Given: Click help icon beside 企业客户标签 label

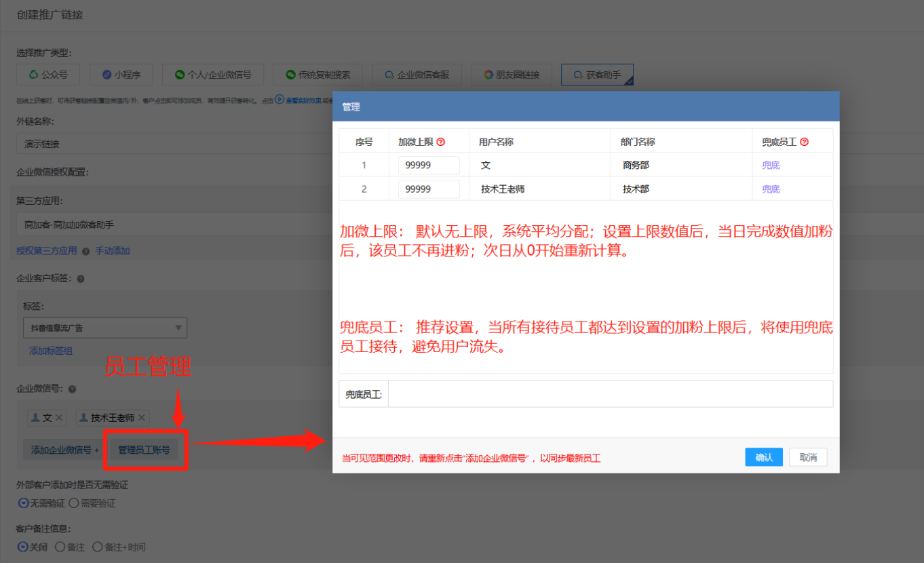Looking at the screenshot, I should click(81, 279).
